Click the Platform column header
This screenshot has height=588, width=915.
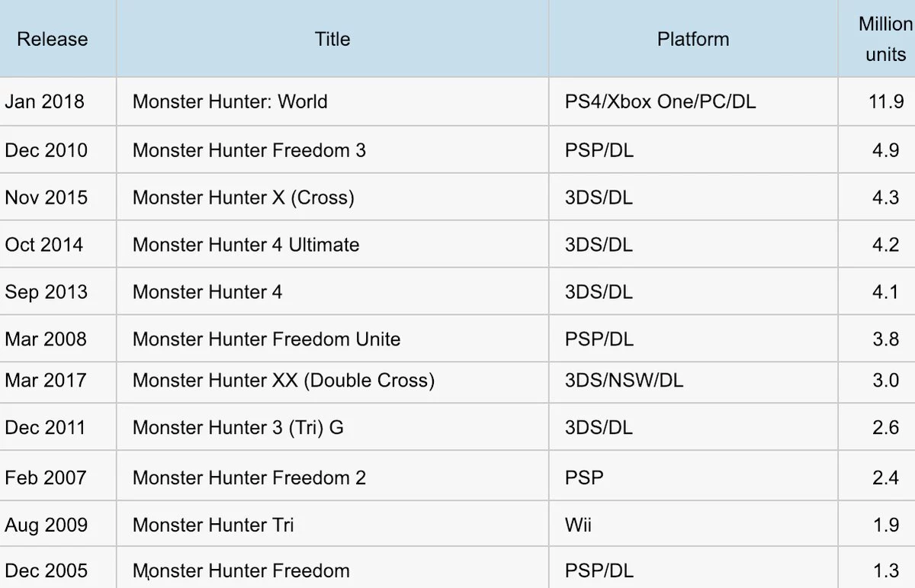pyautogui.click(x=693, y=39)
